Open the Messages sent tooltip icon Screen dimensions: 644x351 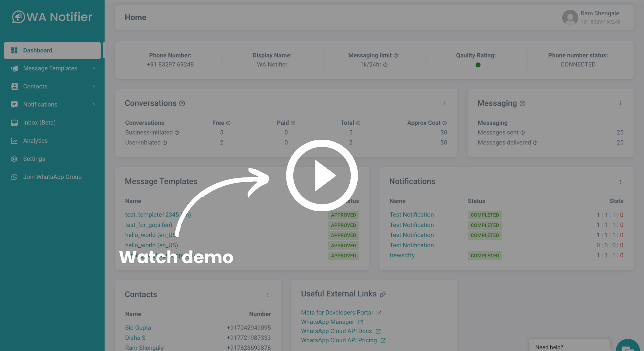(523, 133)
